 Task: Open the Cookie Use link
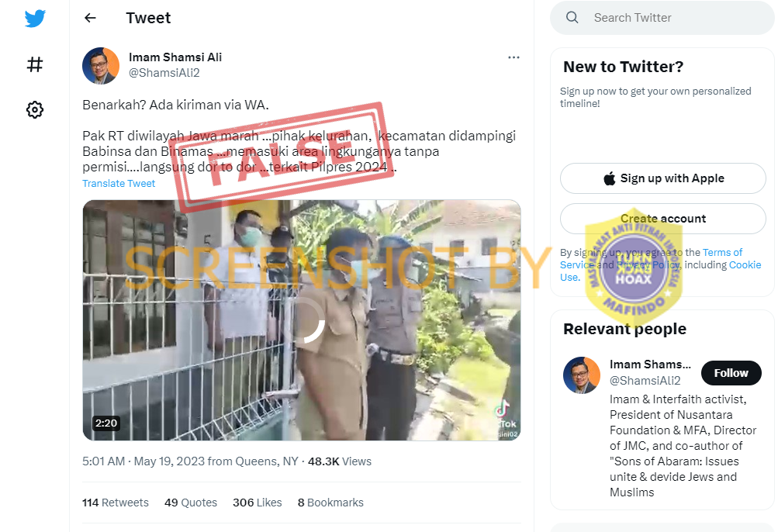pos(745,264)
